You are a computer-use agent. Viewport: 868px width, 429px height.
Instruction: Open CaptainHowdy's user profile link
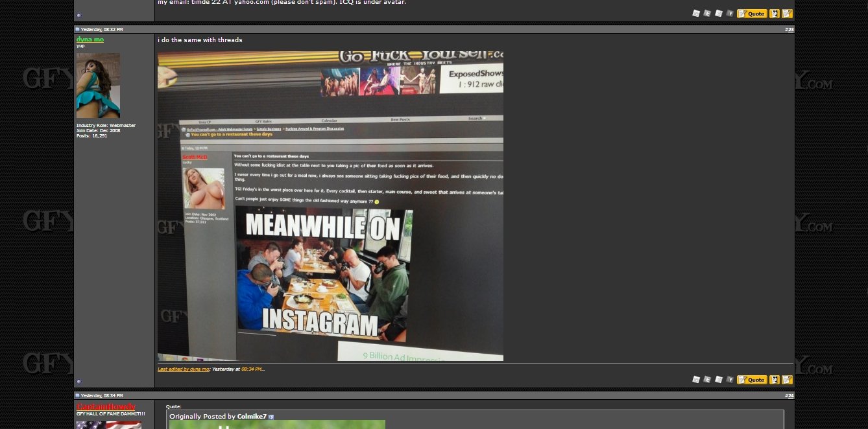tap(106, 406)
